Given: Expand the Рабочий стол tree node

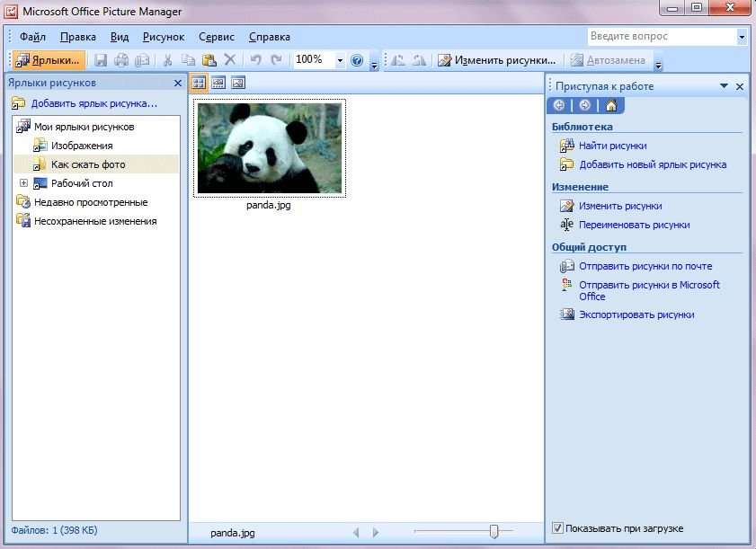Looking at the screenshot, I should point(23,183).
